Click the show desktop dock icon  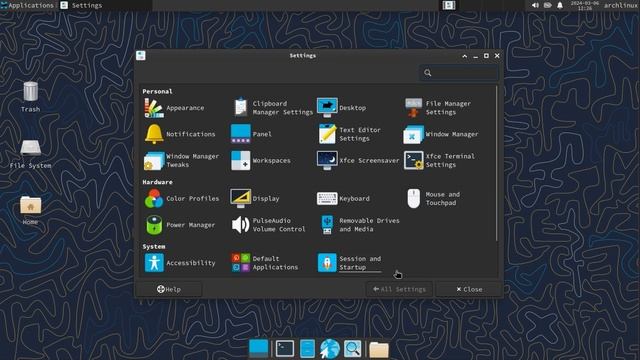click(x=258, y=349)
